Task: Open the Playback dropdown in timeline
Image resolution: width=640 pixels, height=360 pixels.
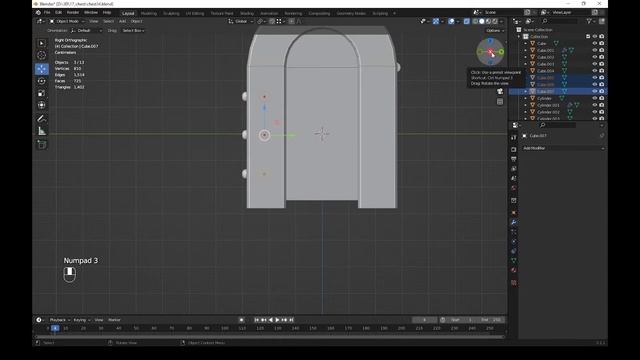Action: [60, 320]
